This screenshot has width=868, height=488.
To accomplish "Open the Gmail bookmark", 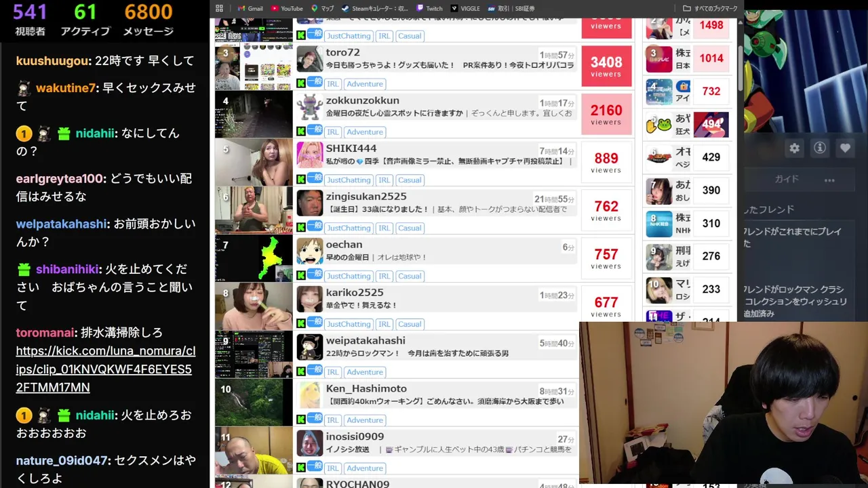I will [250, 8].
